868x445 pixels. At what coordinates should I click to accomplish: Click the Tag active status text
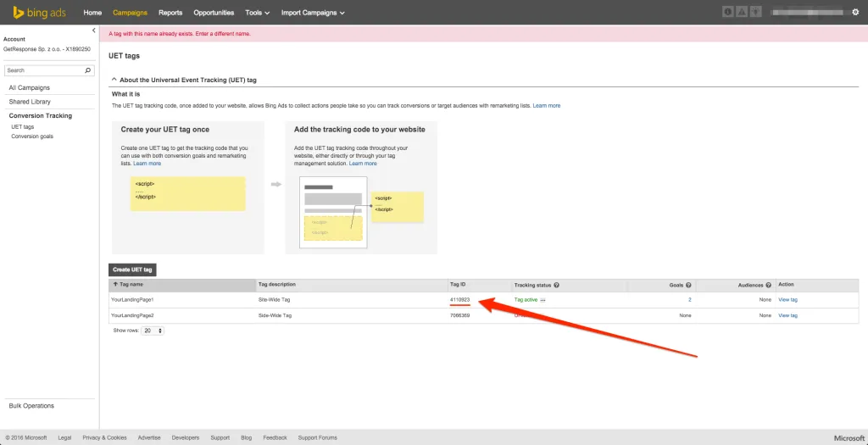pos(526,299)
